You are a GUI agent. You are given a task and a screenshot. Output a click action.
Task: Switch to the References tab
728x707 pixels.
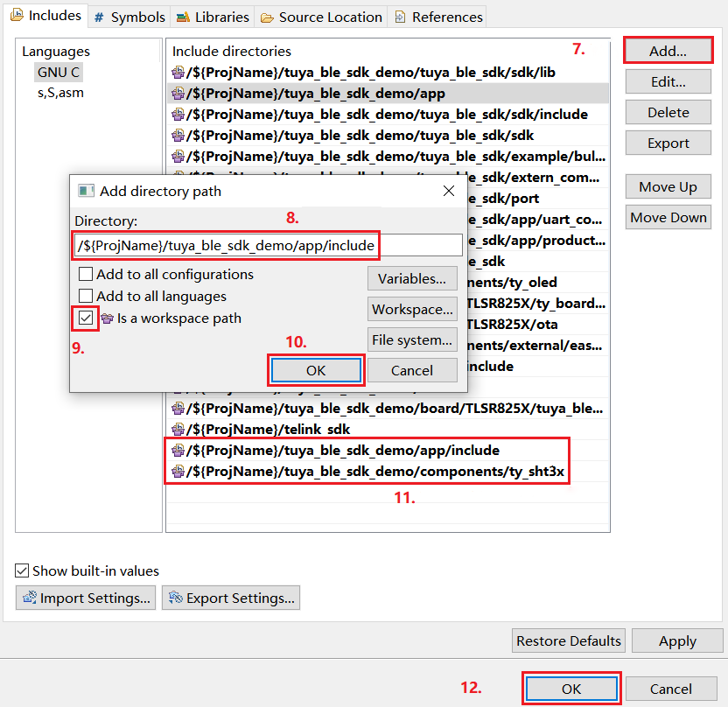click(437, 17)
